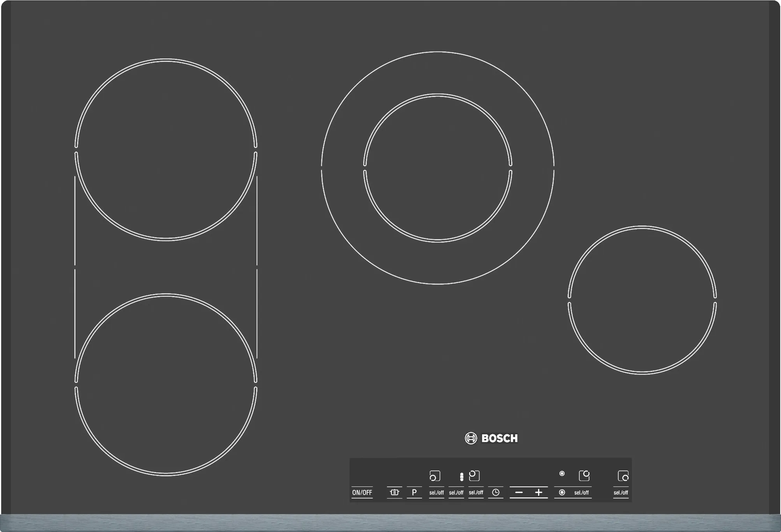This screenshot has height=532, width=781.
Task: Tap front-left burner sel./off key
Action: [436, 492]
